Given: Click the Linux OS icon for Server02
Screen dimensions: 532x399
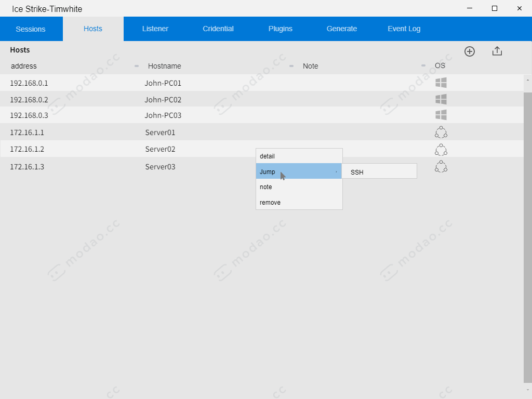Looking at the screenshot, I should click(441, 150).
